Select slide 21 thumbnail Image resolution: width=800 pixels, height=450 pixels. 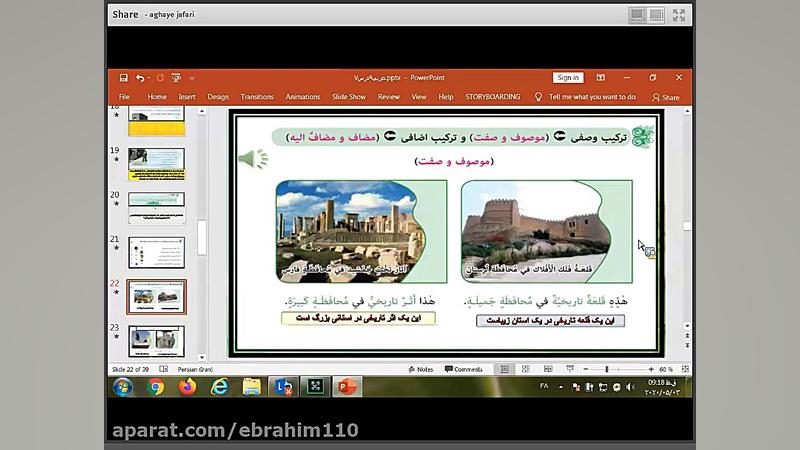pos(157,253)
